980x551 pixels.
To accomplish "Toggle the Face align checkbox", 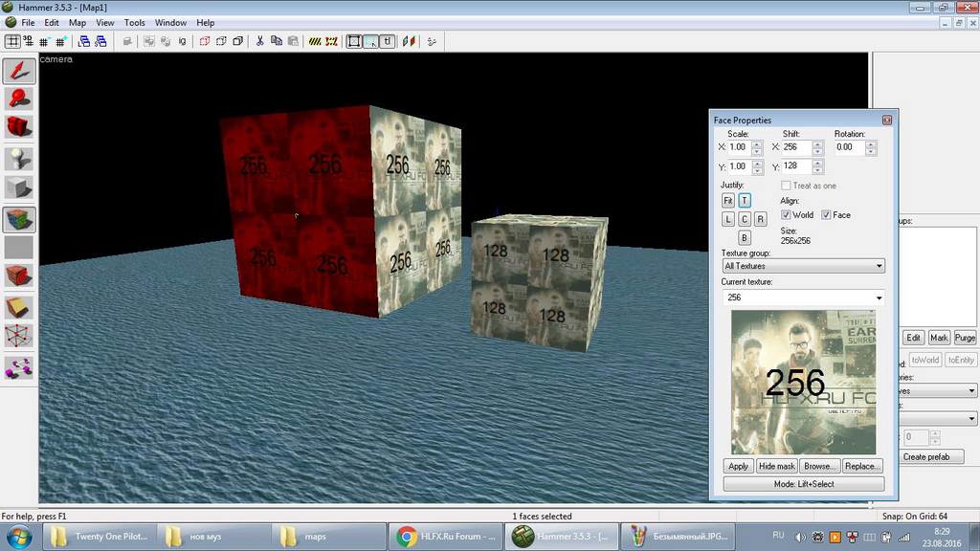I will (x=826, y=215).
